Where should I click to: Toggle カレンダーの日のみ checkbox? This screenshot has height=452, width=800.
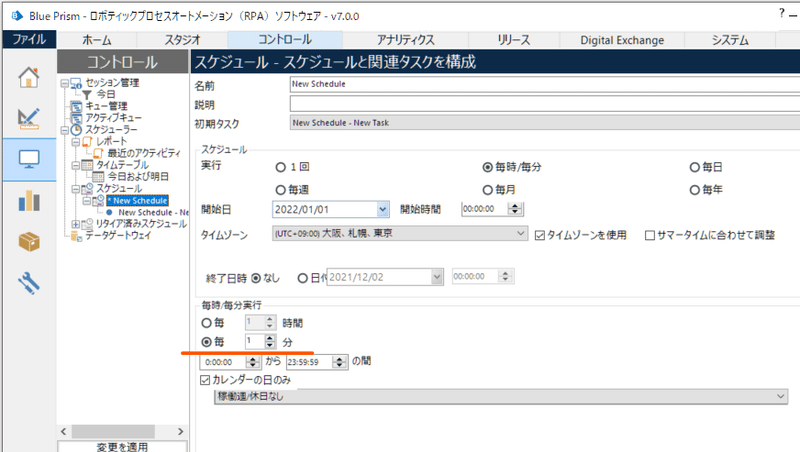coord(205,380)
